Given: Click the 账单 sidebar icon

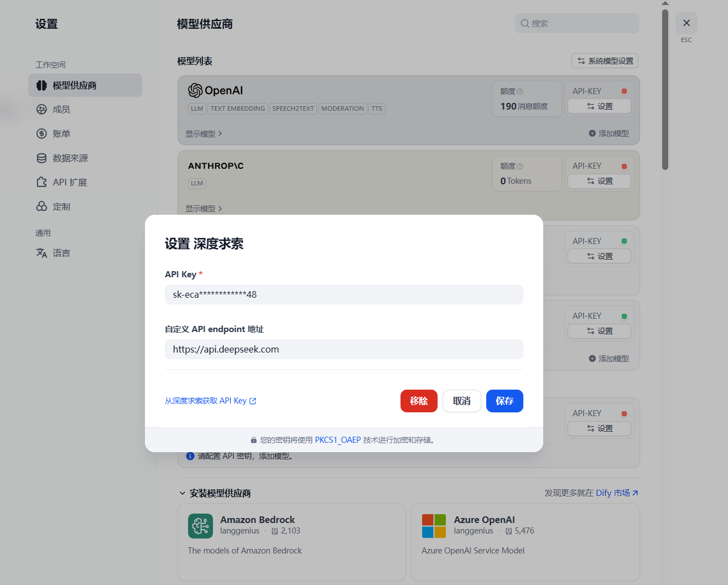Looking at the screenshot, I should [x=41, y=133].
